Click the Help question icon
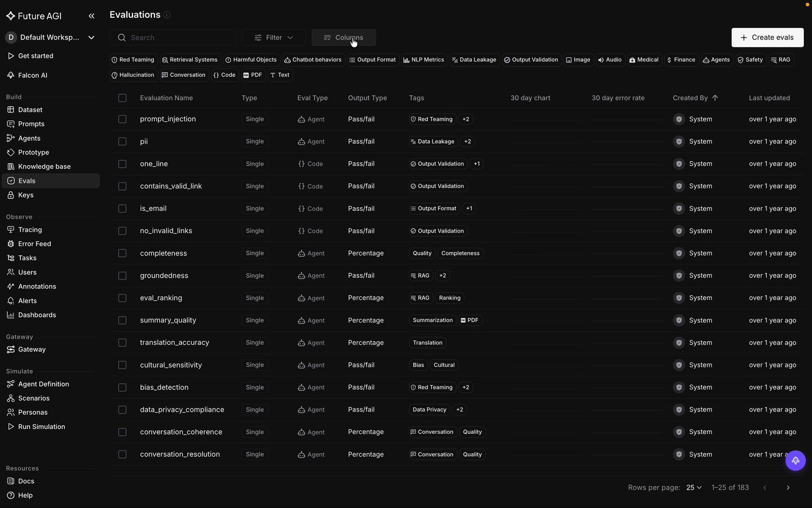The height and width of the screenshot is (508, 812). coord(11,495)
